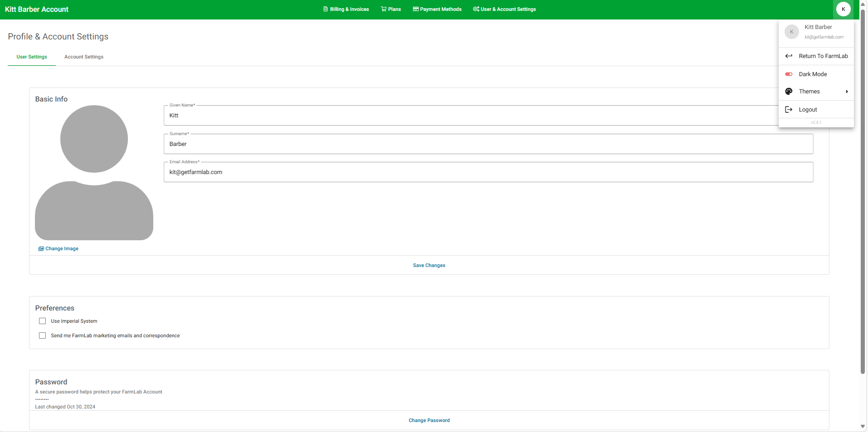Click the Plans shopping cart icon
The width and height of the screenshot is (868, 432).
[x=384, y=9]
